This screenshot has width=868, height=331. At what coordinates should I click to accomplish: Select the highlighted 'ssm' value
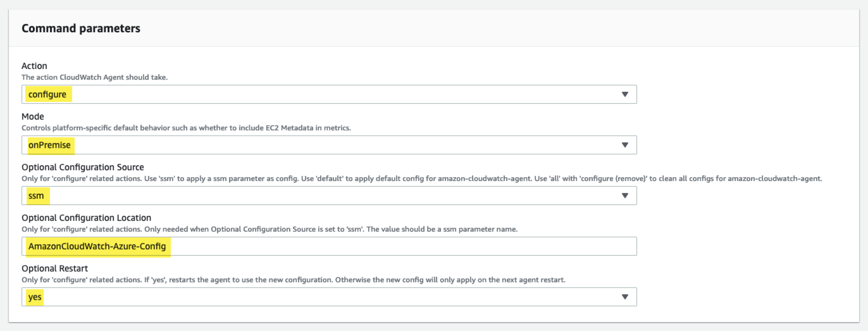click(x=36, y=196)
